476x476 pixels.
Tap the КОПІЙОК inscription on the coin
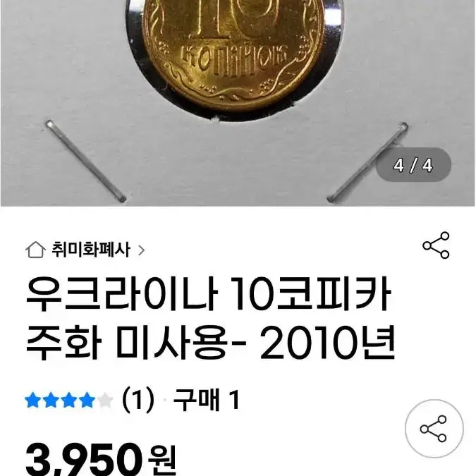pos(233,61)
